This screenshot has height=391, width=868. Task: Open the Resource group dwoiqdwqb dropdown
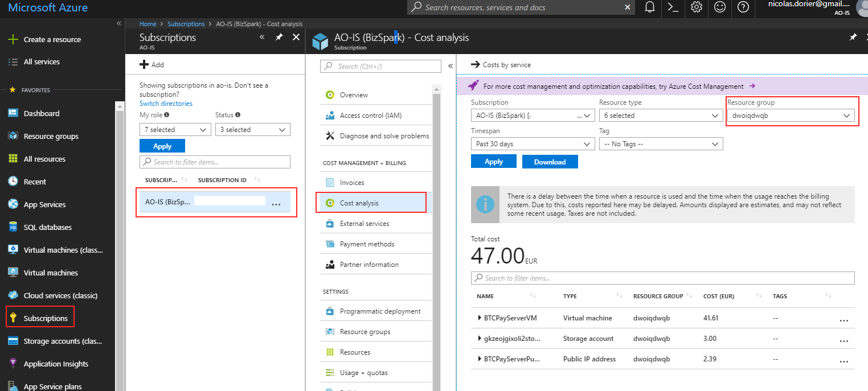(791, 115)
